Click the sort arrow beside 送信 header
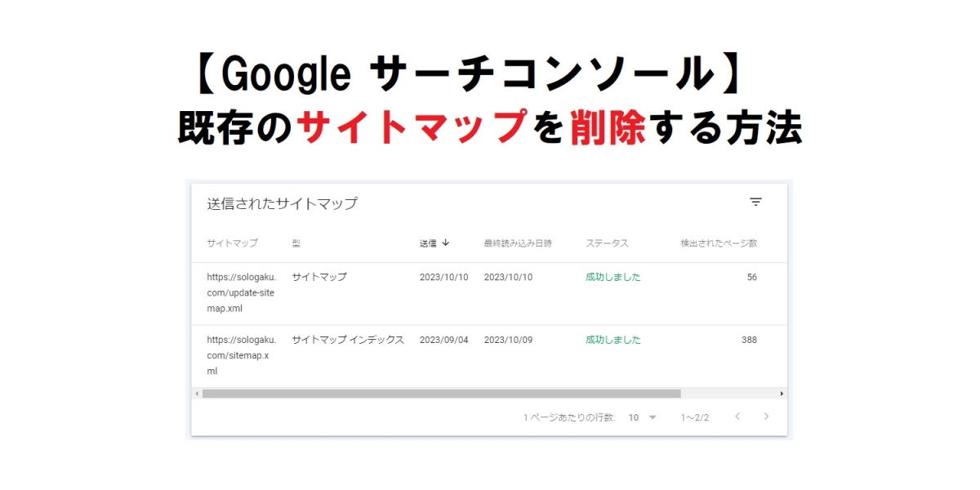Image resolution: width=980 pixels, height=490 pixels. pos(445,243)
